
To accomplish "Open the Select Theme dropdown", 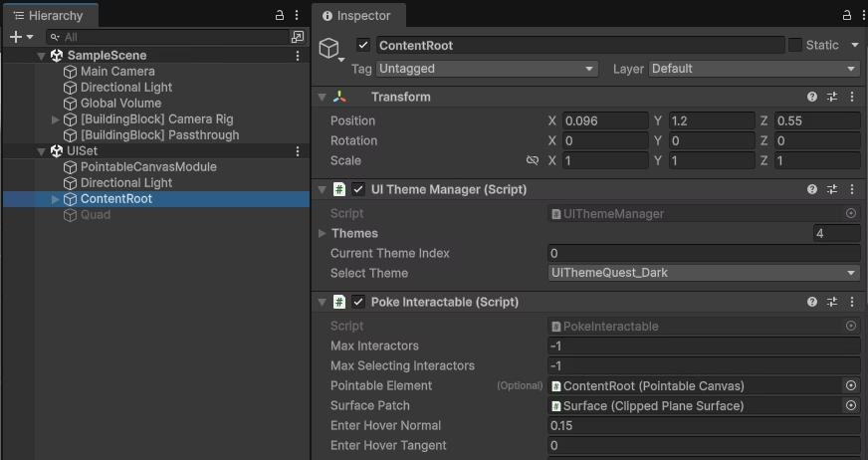I will click(704, 273).
